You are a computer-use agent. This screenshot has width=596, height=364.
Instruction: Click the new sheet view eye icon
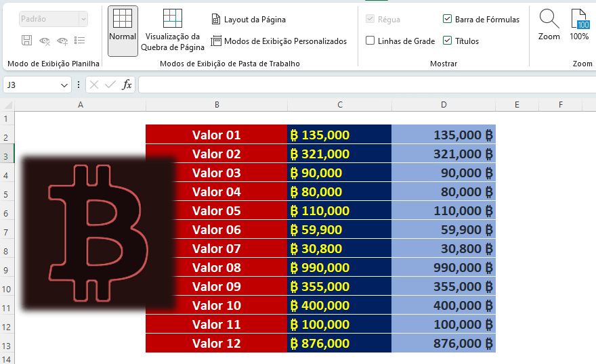click(x=62, y=41)
